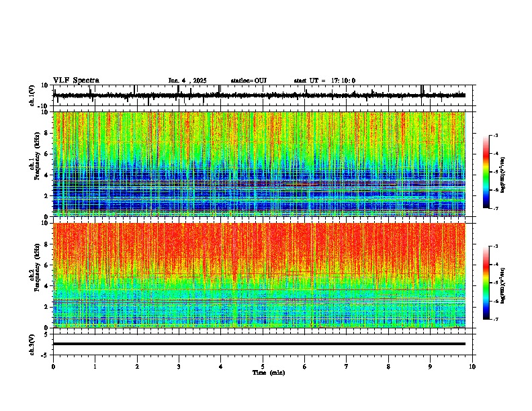The height and width of the screenshot is (411, 532).
Task: Click the "6" kHz tick on ch.2 axis
Action: (46, 265)
